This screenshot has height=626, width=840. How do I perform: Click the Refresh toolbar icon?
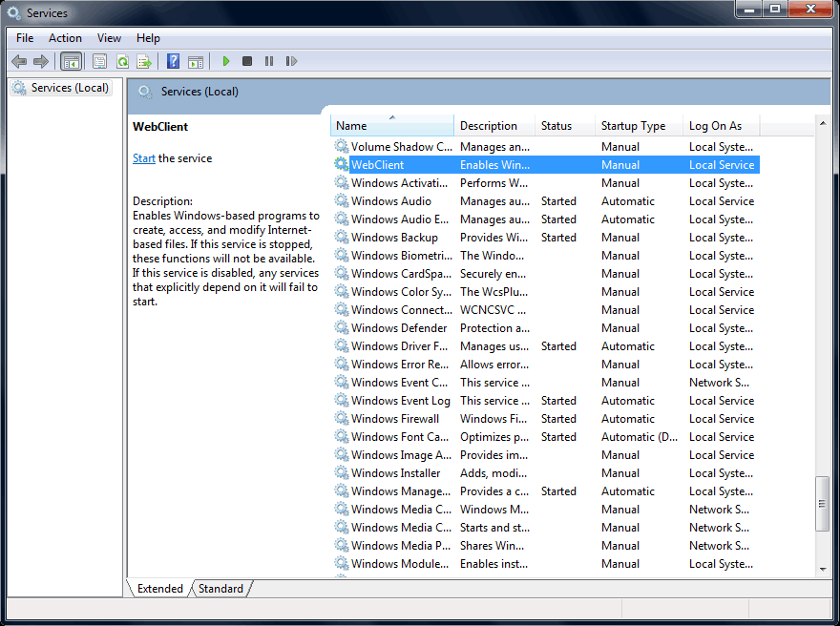click(x=122, y=61)
